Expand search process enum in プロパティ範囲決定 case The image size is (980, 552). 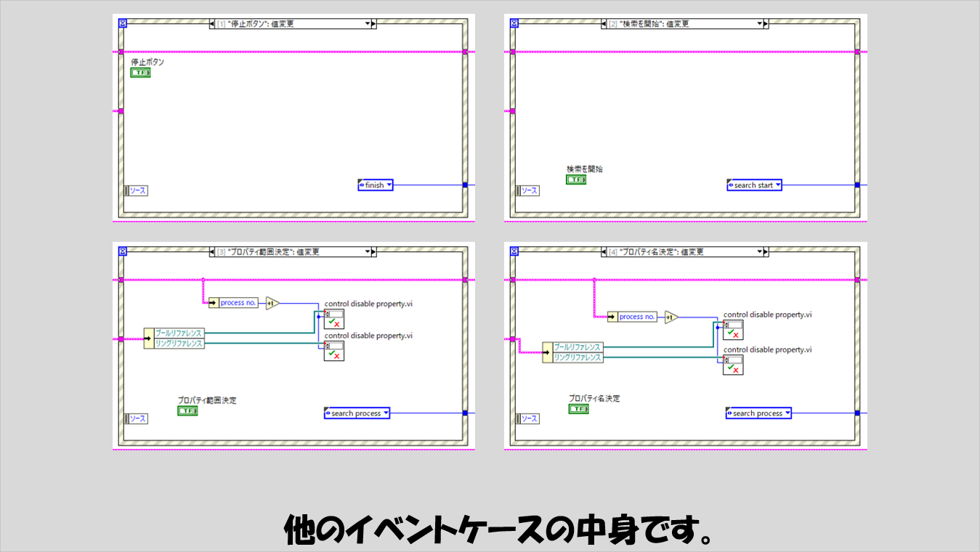coord(386,413)
